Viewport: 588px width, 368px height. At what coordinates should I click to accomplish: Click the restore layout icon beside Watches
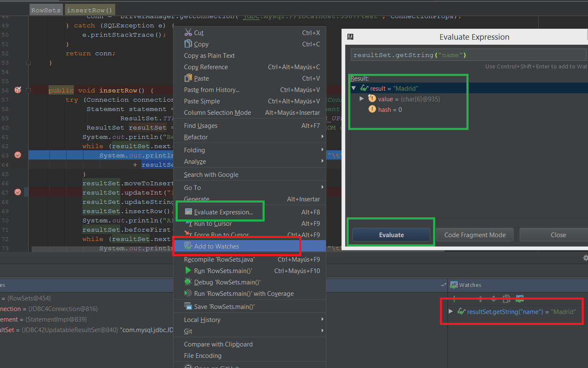(443, 285)
